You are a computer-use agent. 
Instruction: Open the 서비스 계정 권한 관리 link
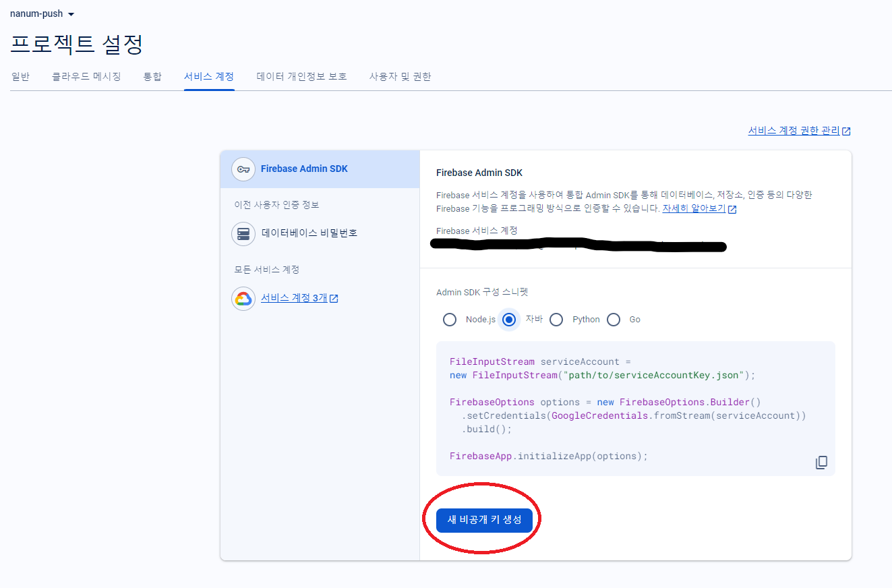[x=794, y=131]
